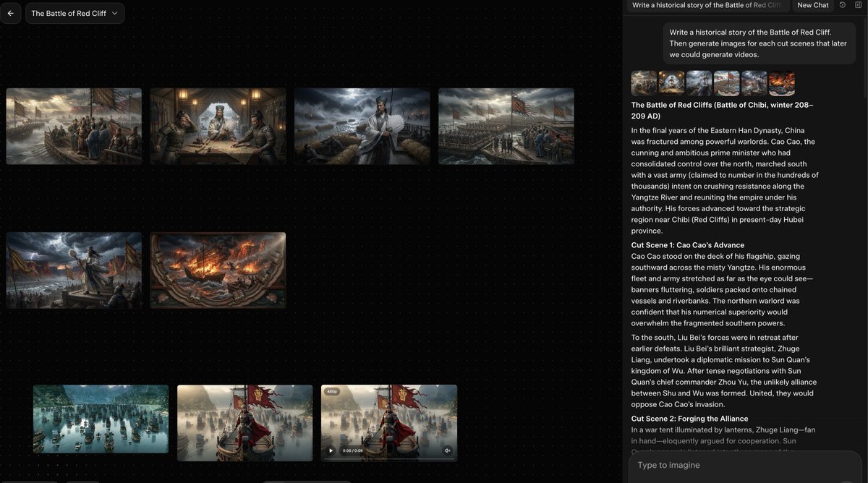Play the 480p fleet video
The height and width of the screenshot is (483, 868).
[331, 450]
